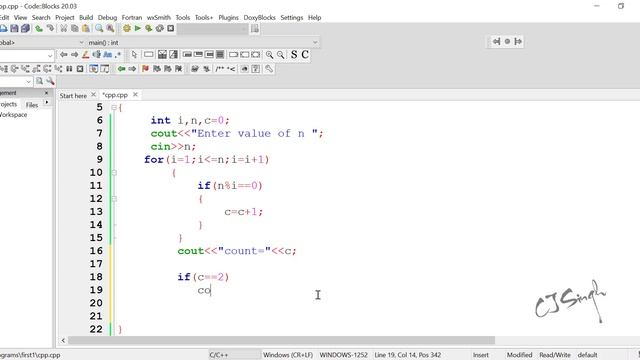Stop the debugger

coord(80,69)
